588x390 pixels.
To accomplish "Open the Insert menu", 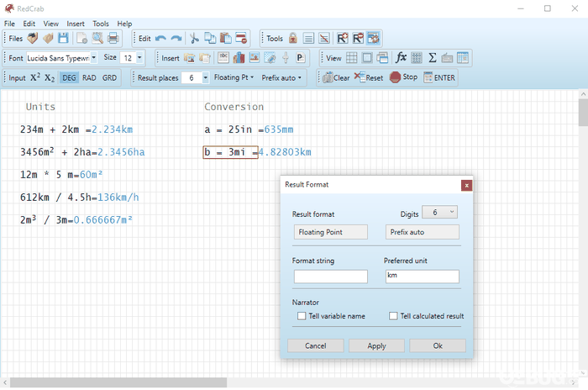I will tap(76, 24).
